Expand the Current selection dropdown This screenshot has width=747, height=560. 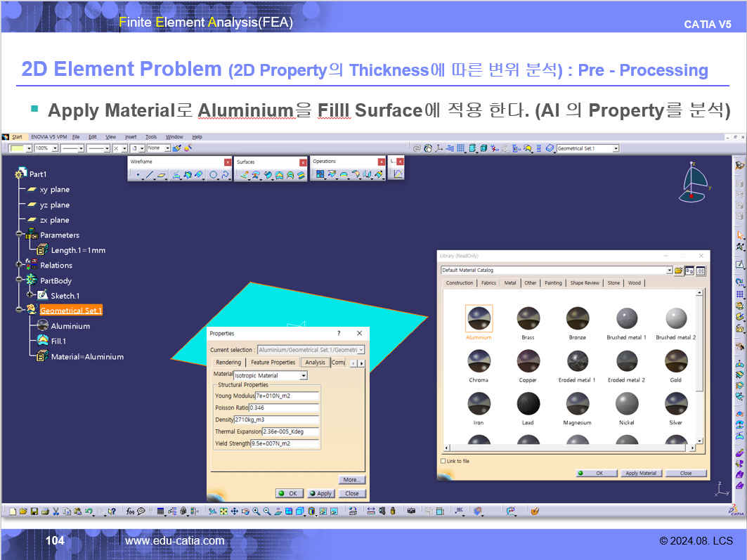pyautogui.click(x=361, y=349)
